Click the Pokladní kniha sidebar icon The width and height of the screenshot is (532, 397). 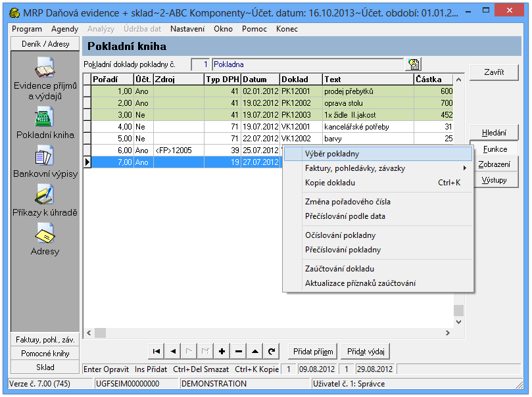tap(45, 117)
